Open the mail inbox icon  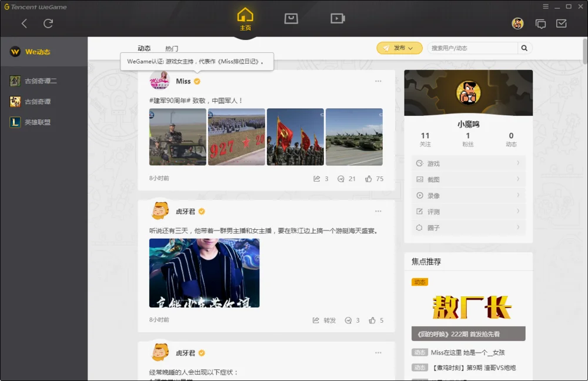coord(562,24)
